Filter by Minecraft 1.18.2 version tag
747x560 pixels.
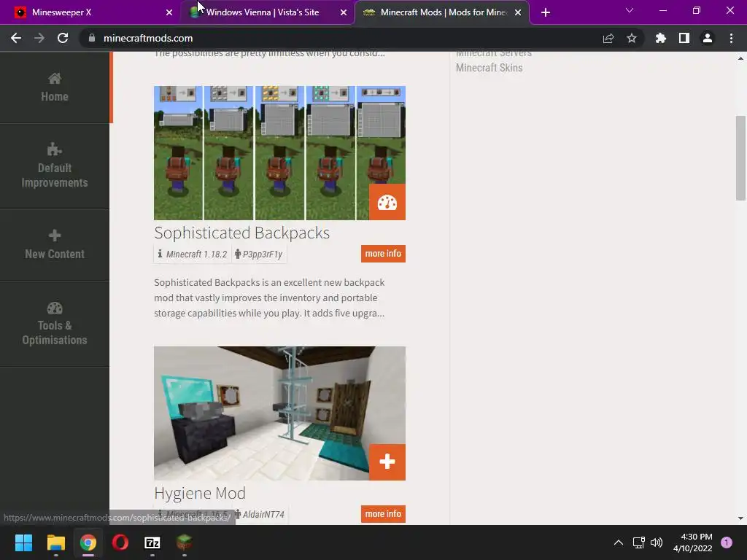193,254
